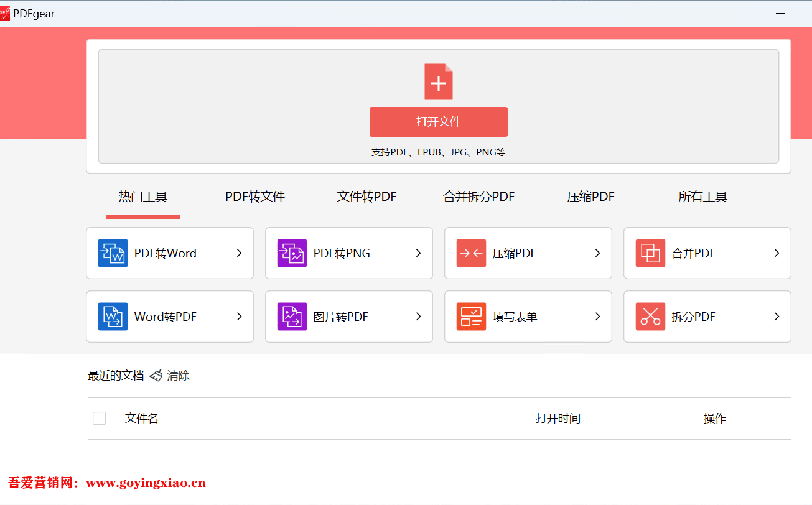The height and width of the screenshot is (505, 812).
Task: Select the 压缩PDF tab
Action: point(591,197)
